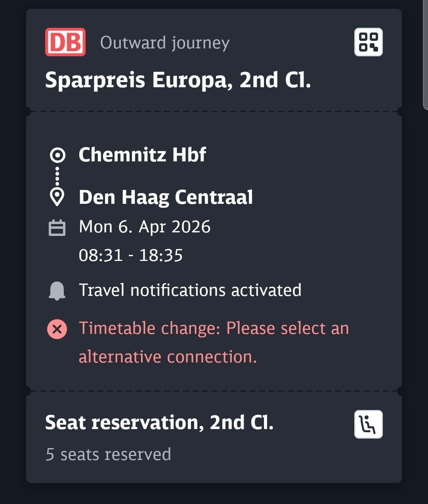
Task: Click the destination map pin icon
Action: (57, 197)
